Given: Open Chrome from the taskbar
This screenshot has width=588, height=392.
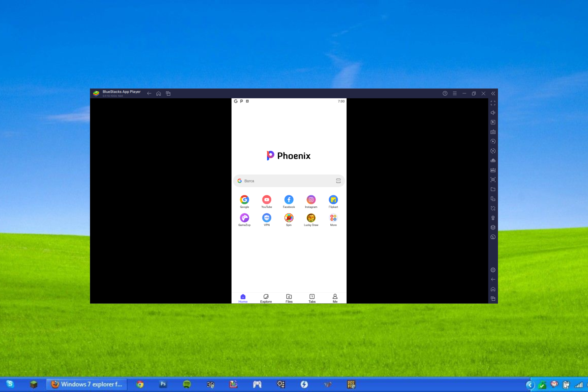Looking at the screenshot, I should click(140, 384).
